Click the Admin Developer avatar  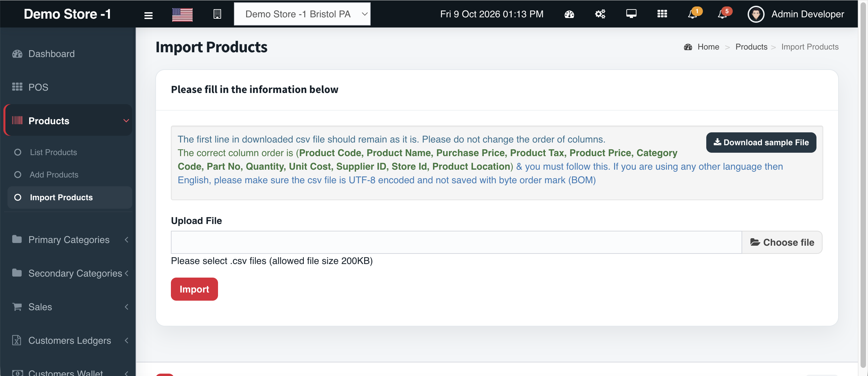coord(756,14)
